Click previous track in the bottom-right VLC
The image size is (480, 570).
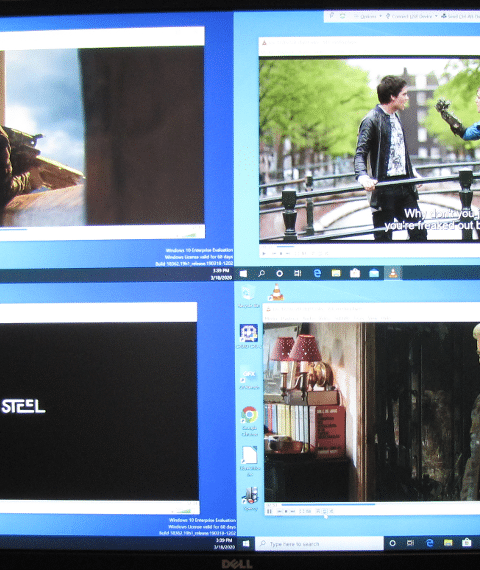coord(279,511)
